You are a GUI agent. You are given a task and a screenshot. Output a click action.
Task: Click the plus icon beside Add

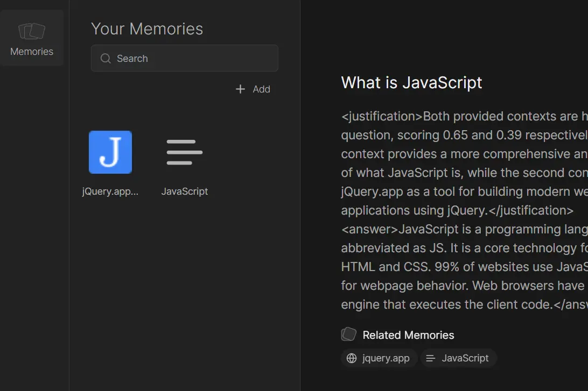coord(240,89)
